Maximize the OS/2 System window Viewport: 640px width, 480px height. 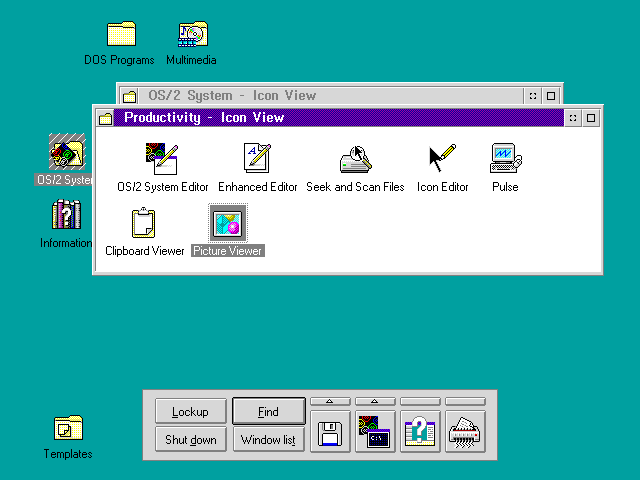click(551, 96)
